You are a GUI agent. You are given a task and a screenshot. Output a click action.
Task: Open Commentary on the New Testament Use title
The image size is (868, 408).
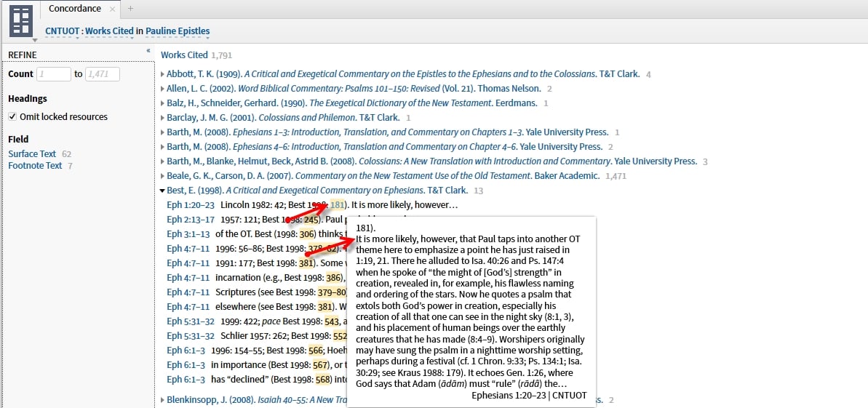[x=413, y=176]
